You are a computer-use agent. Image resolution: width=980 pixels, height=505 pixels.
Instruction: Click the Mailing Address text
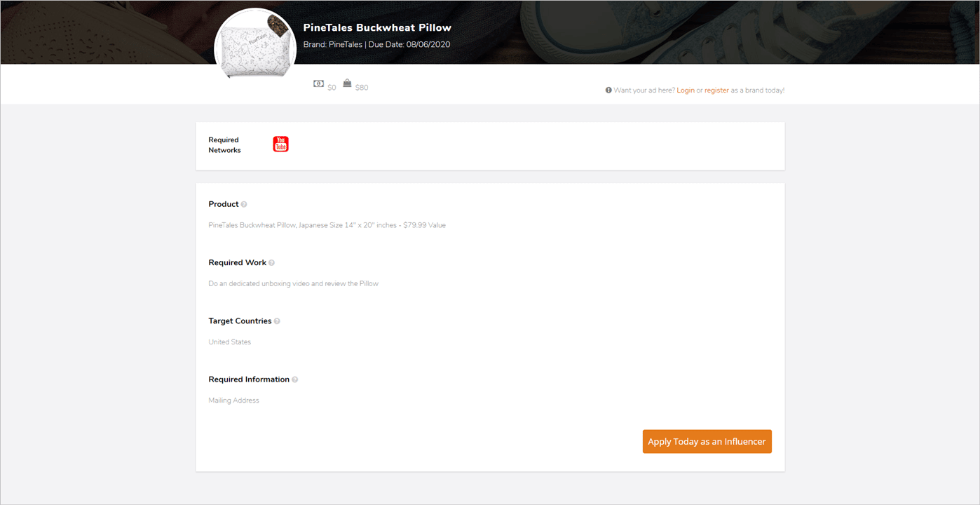233,400
